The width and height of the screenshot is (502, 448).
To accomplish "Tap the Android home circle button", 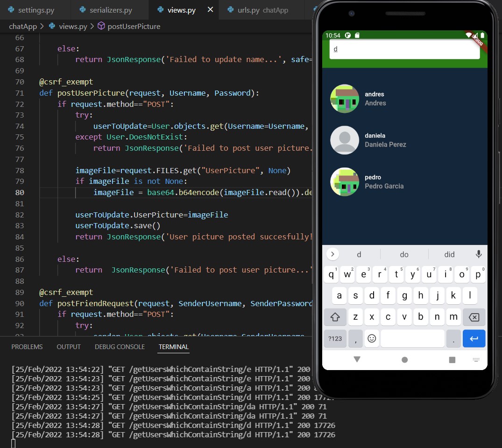I will click(404, 360).
